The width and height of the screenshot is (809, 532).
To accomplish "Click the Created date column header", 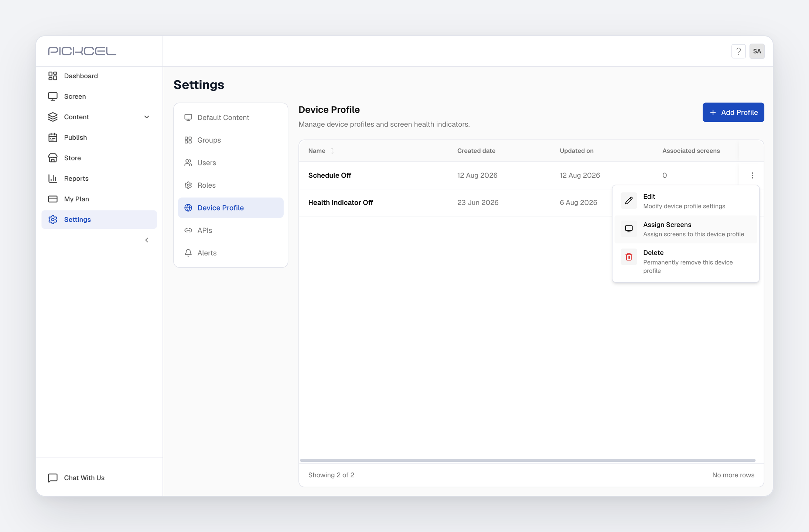I will coord(476,151).
